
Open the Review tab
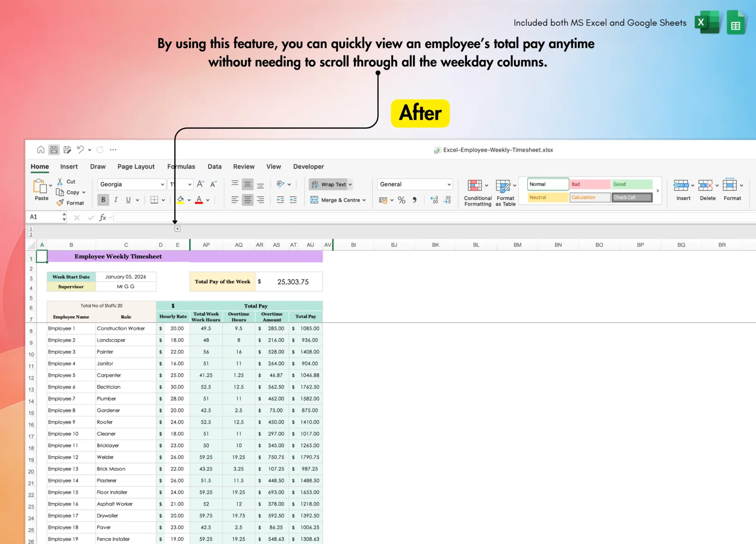point(244,167)
